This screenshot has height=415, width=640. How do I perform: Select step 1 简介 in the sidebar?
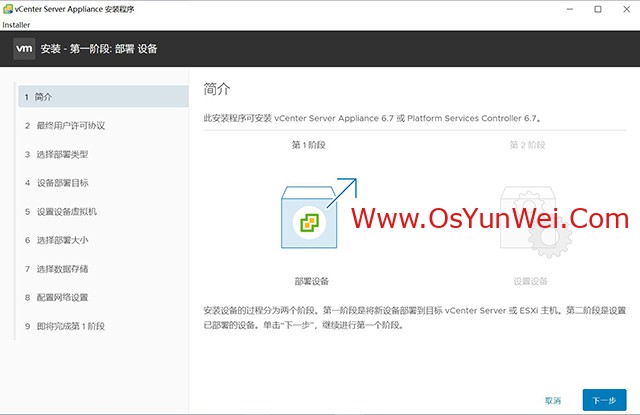click(x=103, y=97)
